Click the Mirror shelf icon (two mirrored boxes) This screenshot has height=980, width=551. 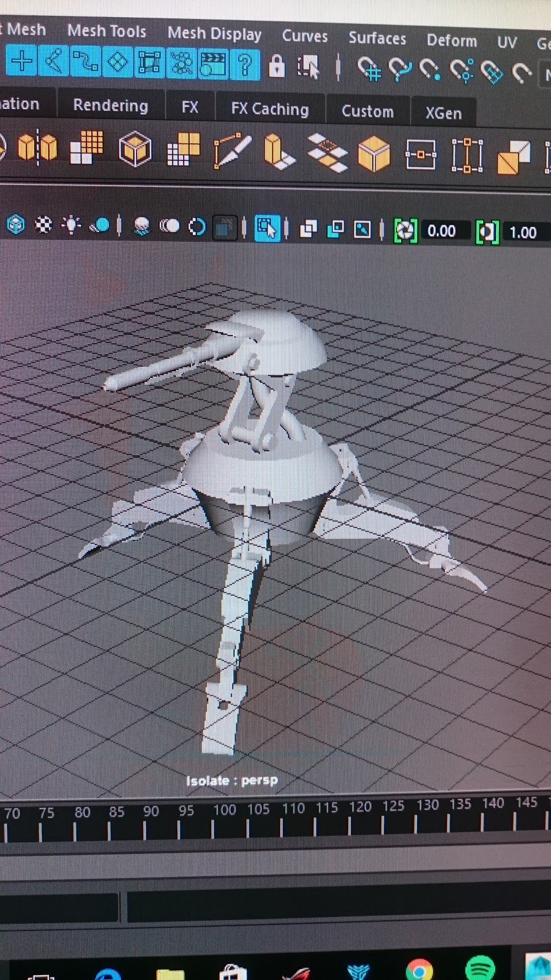click(x=37, y=148)
